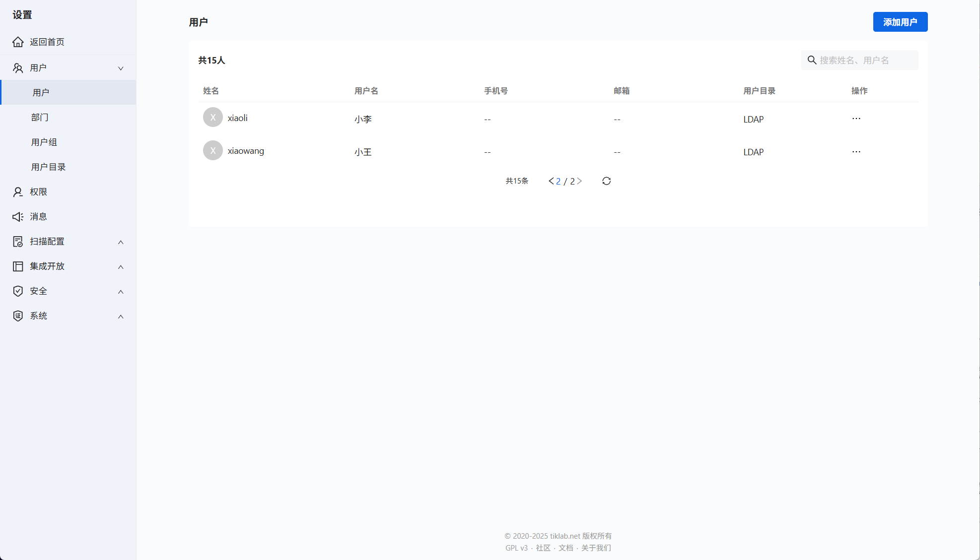This screenshot has width=980, height=560.
Task: Click the refresh icon next to pagination
Action: pyautogui.click(x=606, y=181)
